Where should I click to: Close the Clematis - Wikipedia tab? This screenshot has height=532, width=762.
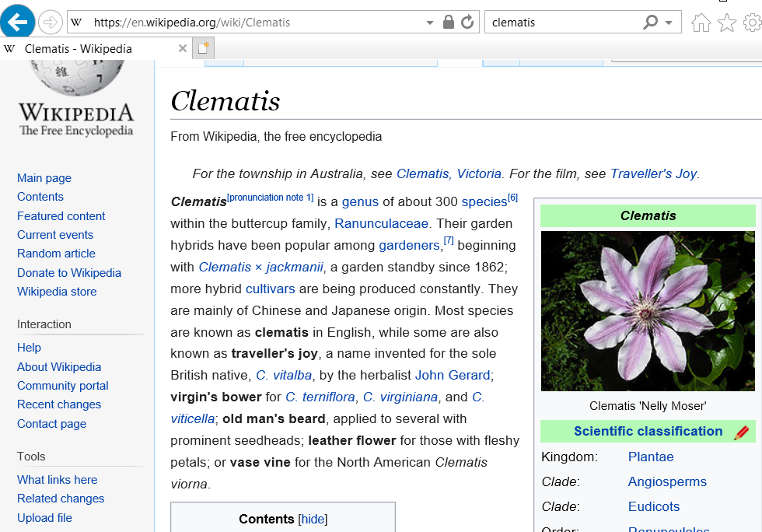183,48
